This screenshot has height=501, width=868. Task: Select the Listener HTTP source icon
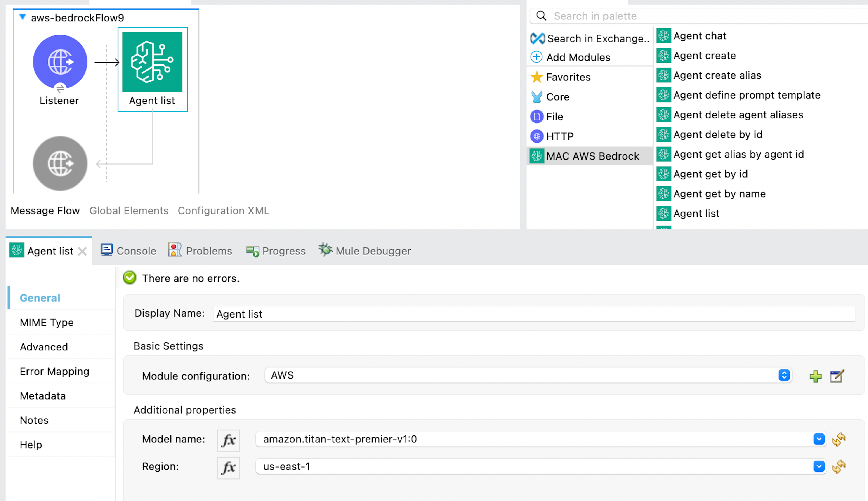60,62
